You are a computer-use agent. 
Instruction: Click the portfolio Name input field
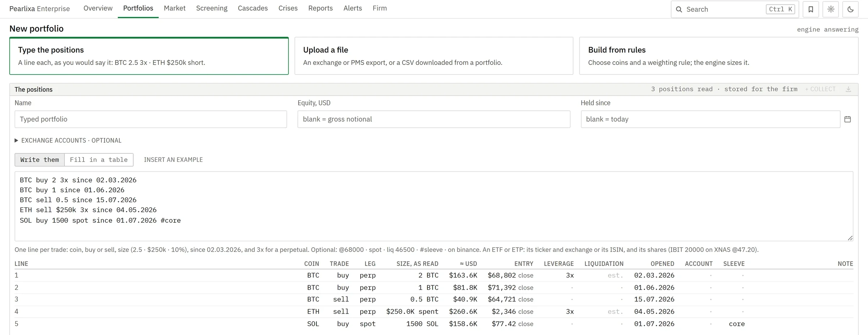pos(151,119)
